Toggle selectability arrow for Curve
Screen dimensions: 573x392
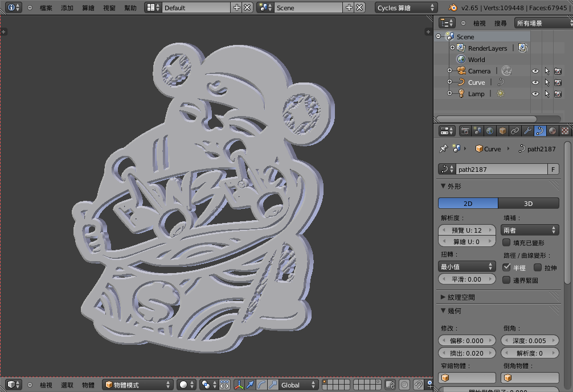[547, 82]
